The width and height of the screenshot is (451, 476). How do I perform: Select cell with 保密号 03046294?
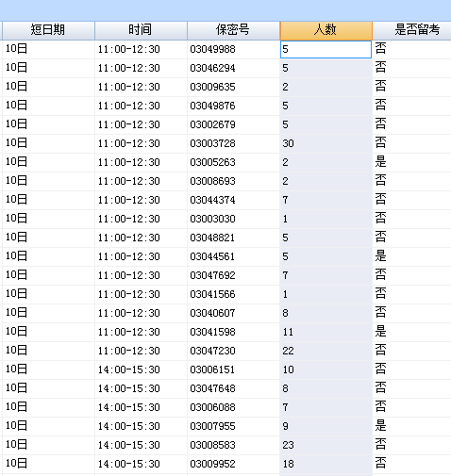[233, 68]
